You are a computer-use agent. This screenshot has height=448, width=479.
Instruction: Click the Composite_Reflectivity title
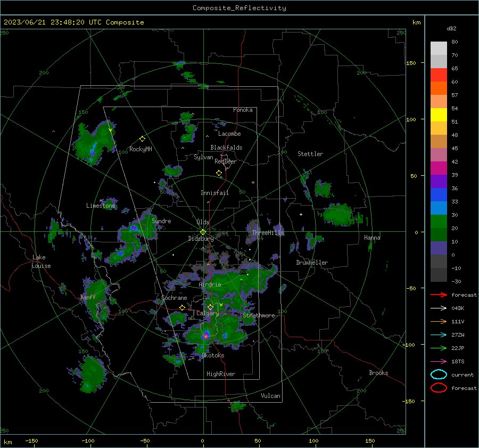[x=240, y=8]
